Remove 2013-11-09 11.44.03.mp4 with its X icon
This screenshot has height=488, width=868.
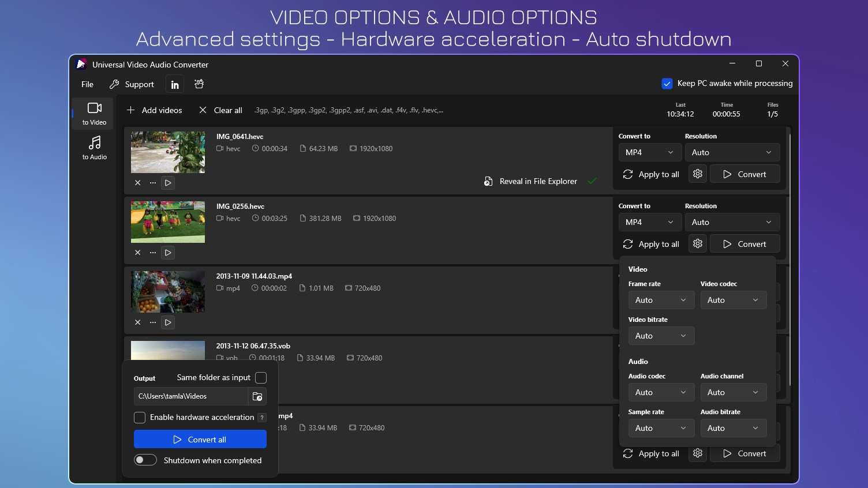click(138, 322)
